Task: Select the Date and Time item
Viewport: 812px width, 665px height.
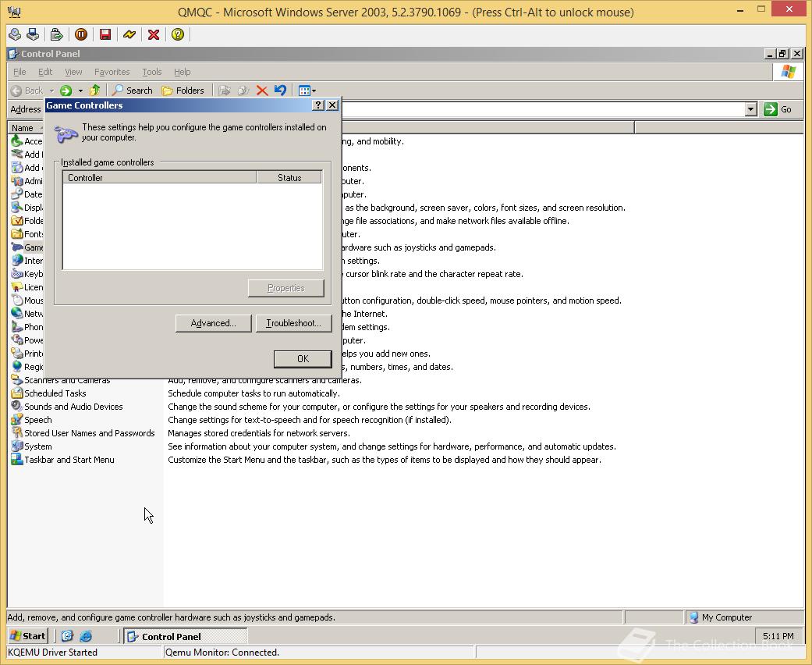Action: 27,194
